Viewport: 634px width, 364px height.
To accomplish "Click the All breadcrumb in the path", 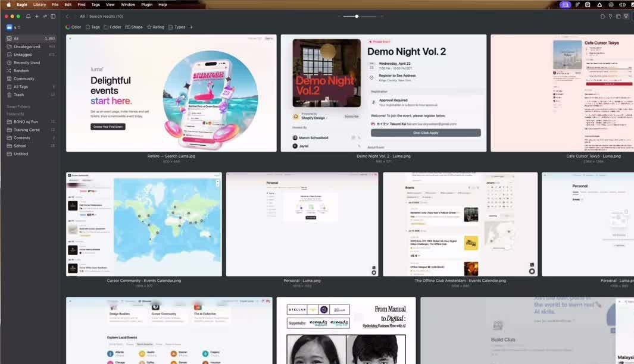I will (82, 17).
